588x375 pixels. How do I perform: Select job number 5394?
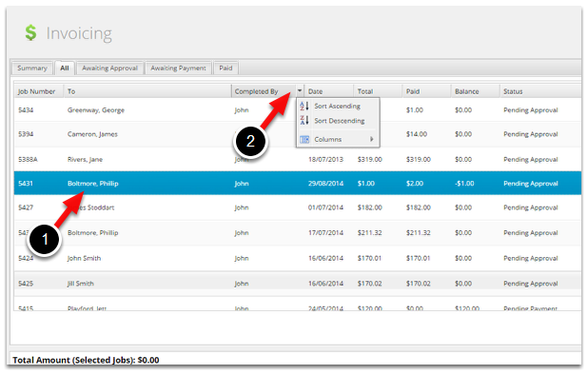[26, 134]
